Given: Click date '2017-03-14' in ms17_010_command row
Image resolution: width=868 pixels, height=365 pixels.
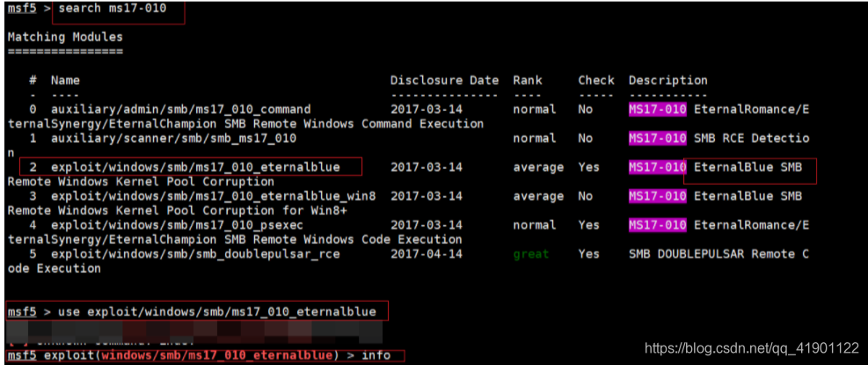Looking at the screenshot, I should coord(427,109).
